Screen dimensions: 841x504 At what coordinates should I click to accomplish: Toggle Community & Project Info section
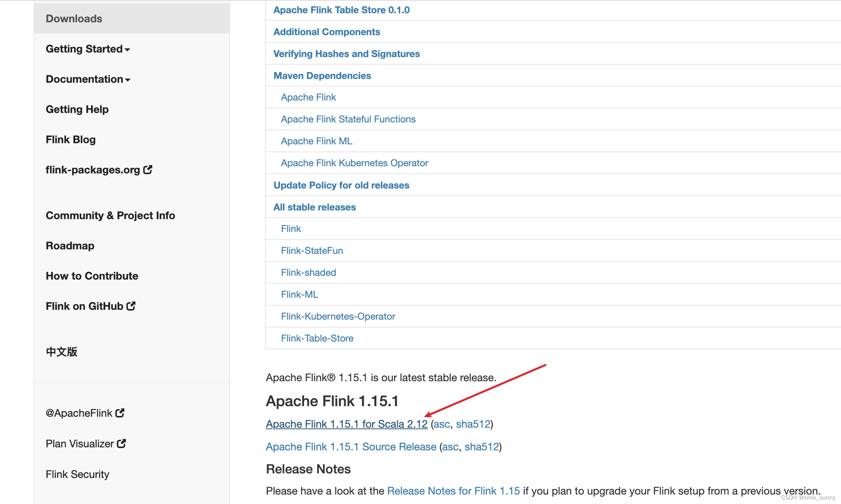pyautogui.click(x=111, y=215)
